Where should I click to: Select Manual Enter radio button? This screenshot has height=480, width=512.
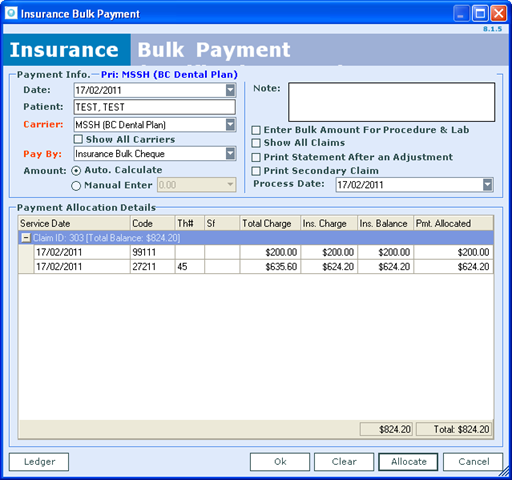(76, 186)
